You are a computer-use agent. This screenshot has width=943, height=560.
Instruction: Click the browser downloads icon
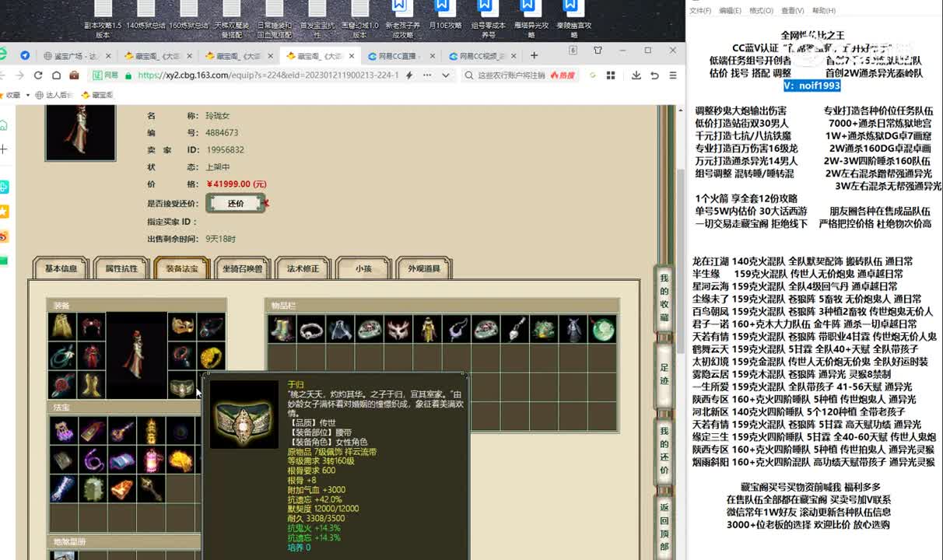tap(636, 75)
